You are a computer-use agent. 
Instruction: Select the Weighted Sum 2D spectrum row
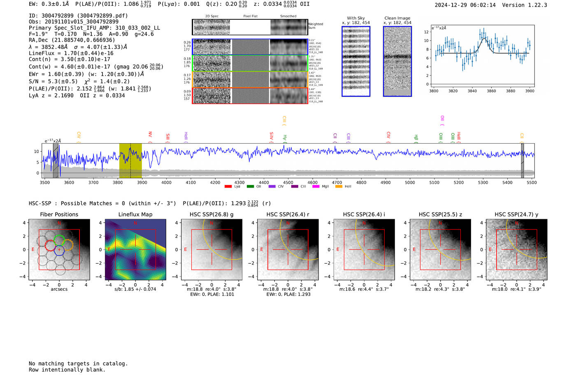point(250,27)
